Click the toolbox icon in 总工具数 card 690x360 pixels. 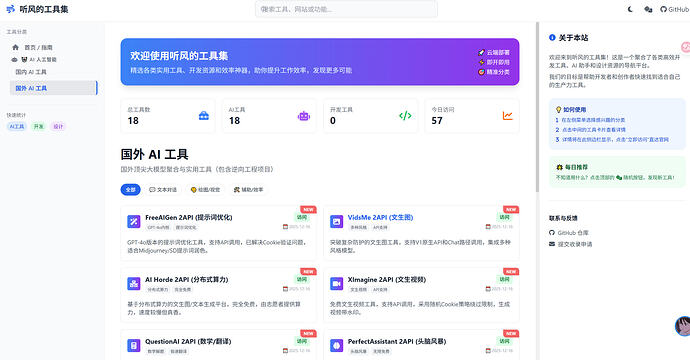(204, 116)
